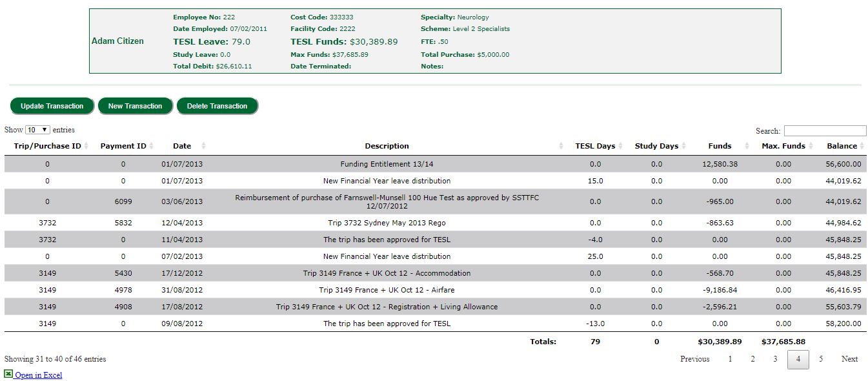Jump to page 1 of entries
This screenshot has height=381, width=868.
coord(730,359)
